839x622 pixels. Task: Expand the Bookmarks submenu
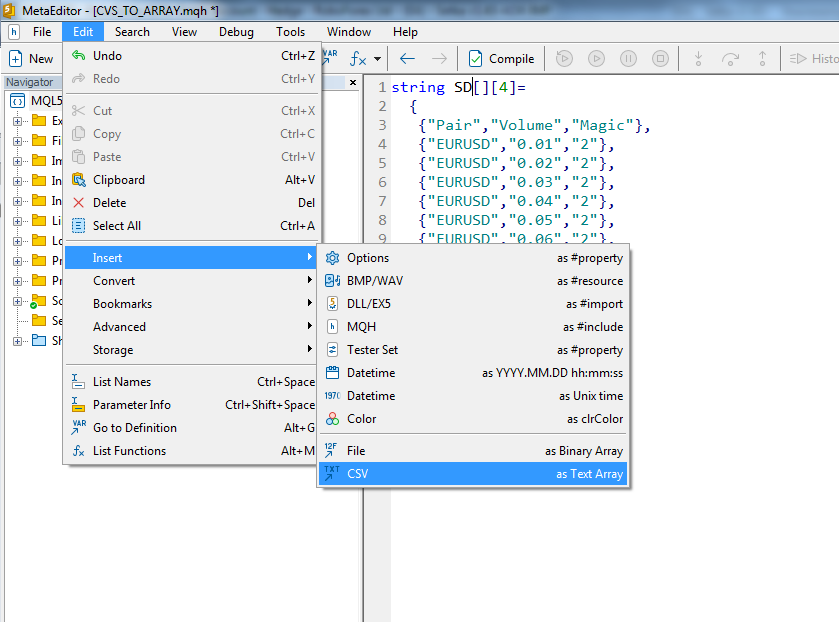point(192,304)
